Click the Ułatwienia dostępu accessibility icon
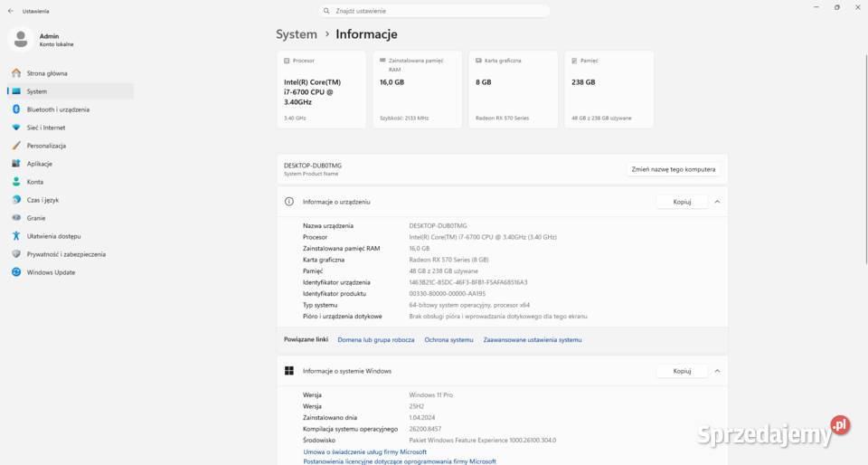 (16, 236)
